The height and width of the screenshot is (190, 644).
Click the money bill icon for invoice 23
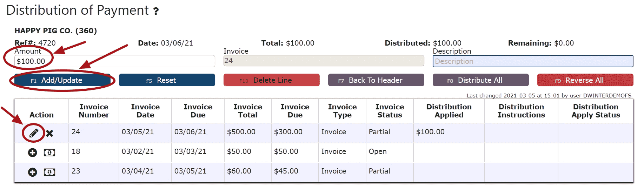pos(49,172)
